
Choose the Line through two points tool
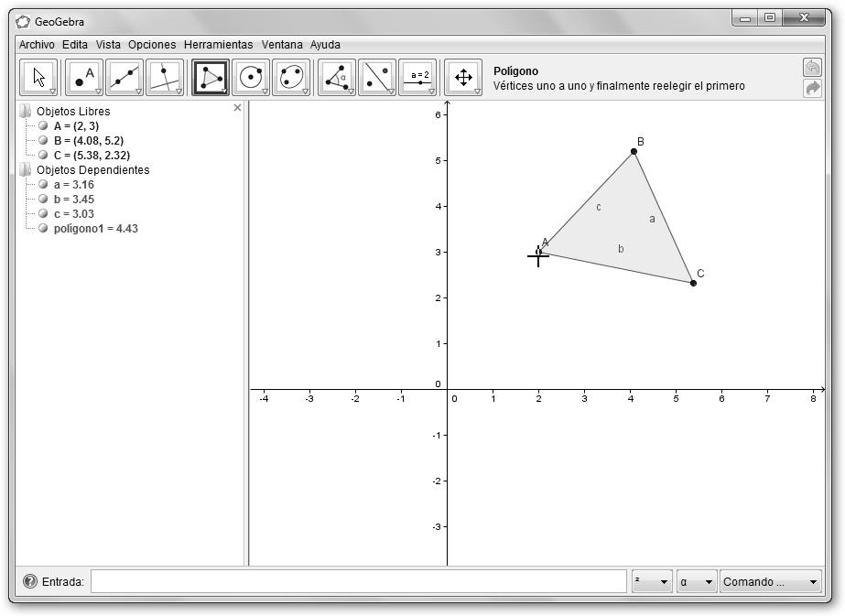click(125, 78)
